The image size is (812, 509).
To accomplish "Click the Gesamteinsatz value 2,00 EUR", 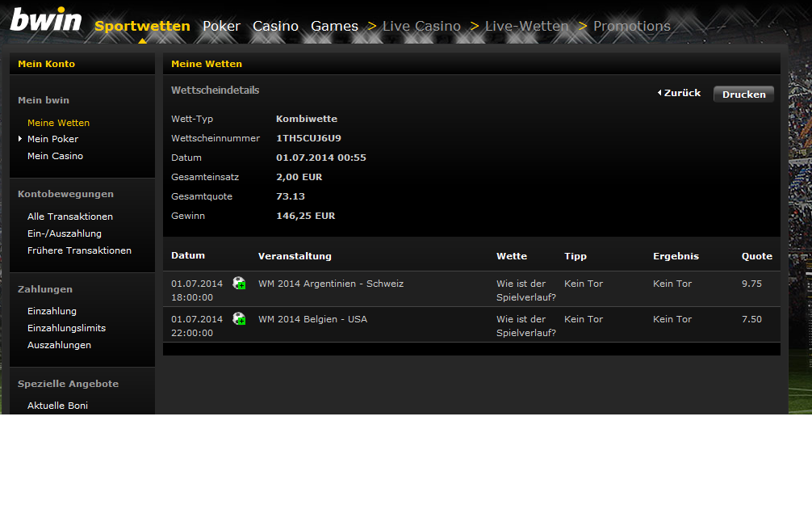I will pos(299,177).
